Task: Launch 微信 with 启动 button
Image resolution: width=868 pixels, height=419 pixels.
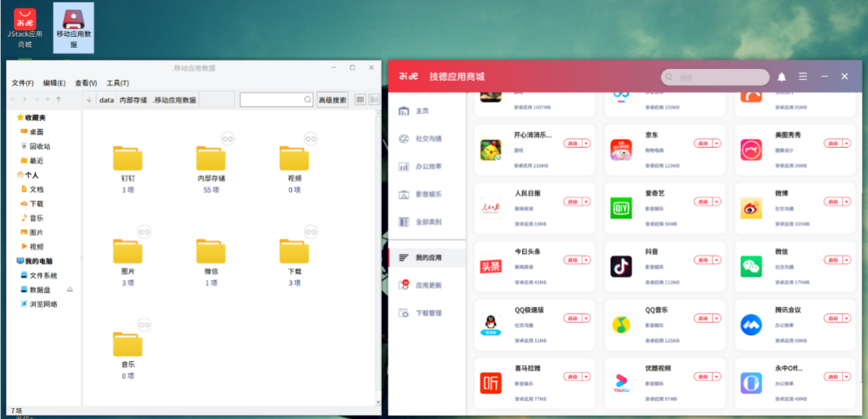Action: 833,260
